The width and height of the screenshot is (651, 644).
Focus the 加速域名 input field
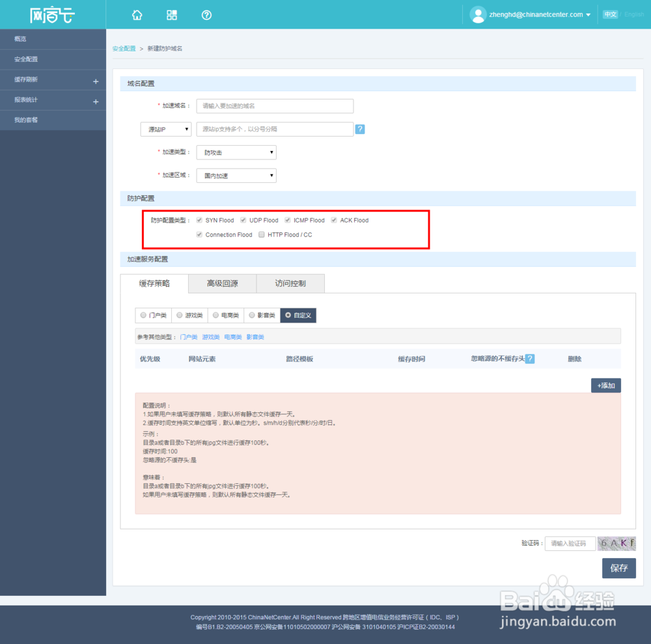(275, 106)
